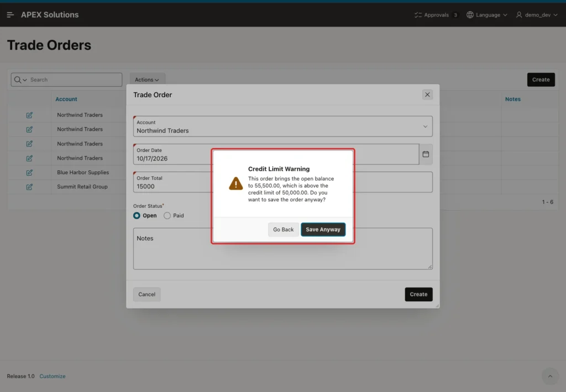Click the 1 - 6 pagination text
566x392 pixels.
click(547, 202)
